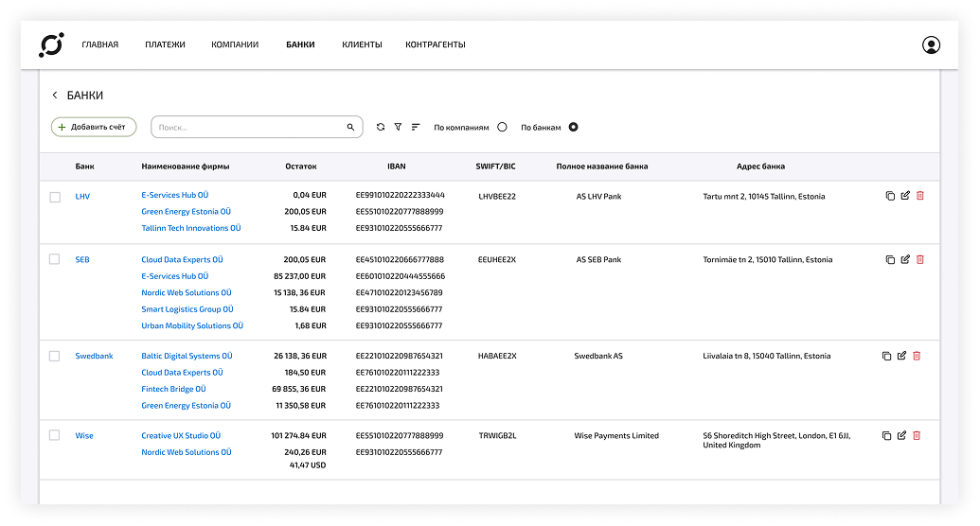Copy the LHV bank row
980x526 pixels.
click(890, 196)
